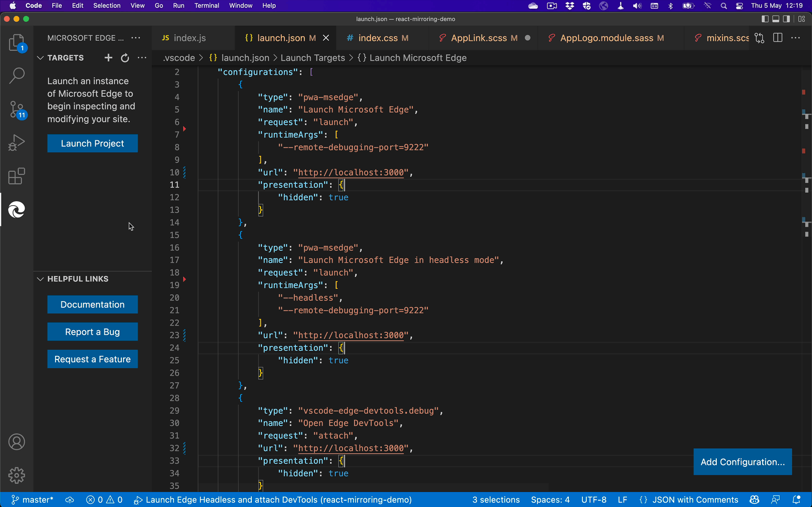Open the Explorer sidebar icon

tap(16, 43)
